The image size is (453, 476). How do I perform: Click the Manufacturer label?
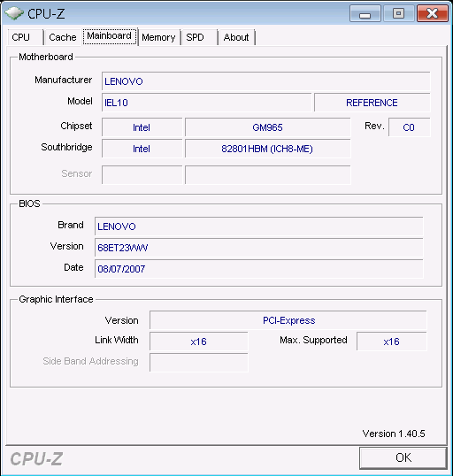pos(64,80)
